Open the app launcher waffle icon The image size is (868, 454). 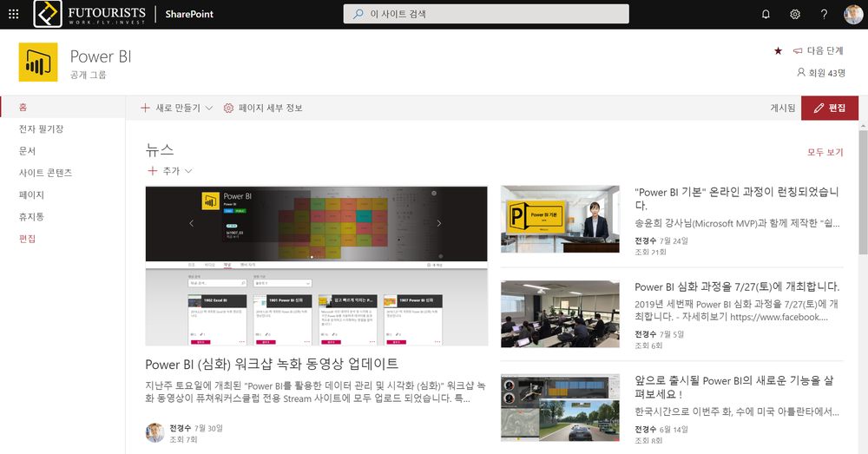(x=14, y=14)
